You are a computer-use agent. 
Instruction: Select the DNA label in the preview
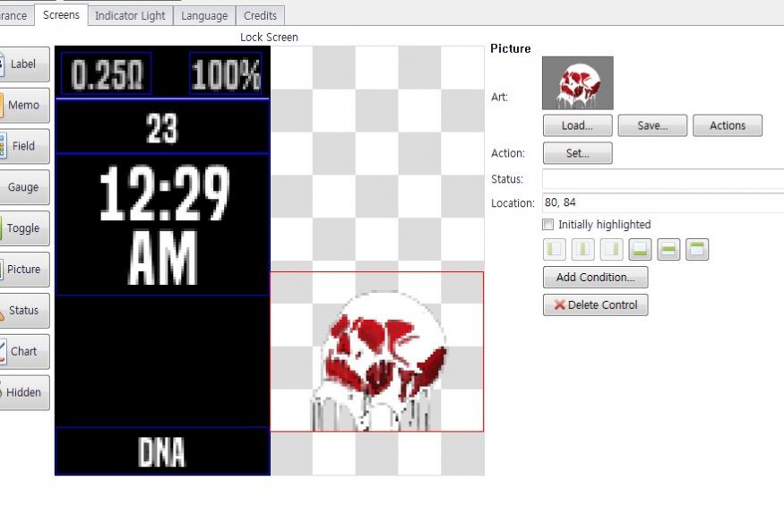pos(162,451)
